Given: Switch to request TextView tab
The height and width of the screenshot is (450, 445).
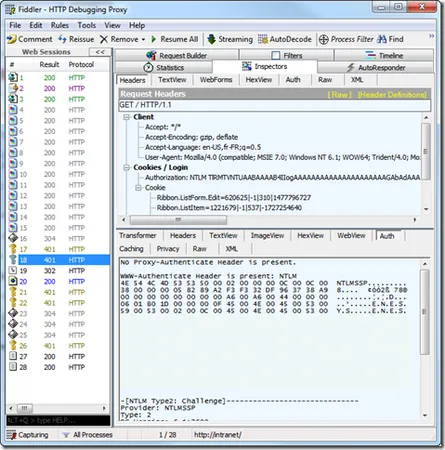Looking at the screenshot, I should tap(172, 80).
